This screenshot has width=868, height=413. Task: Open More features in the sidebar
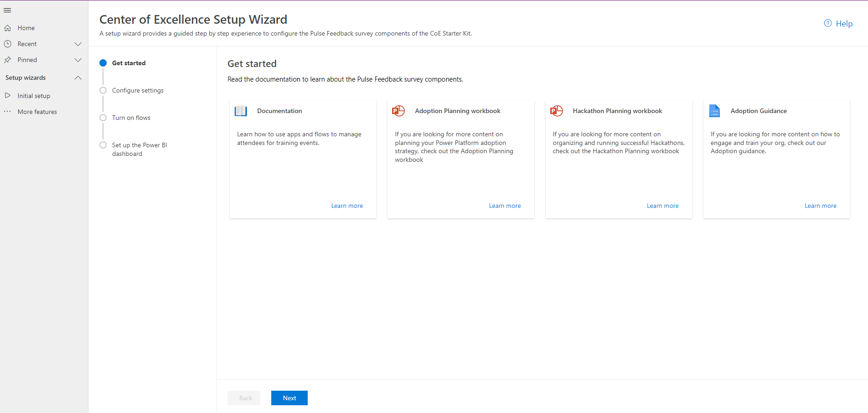click(x=37, y=112)
